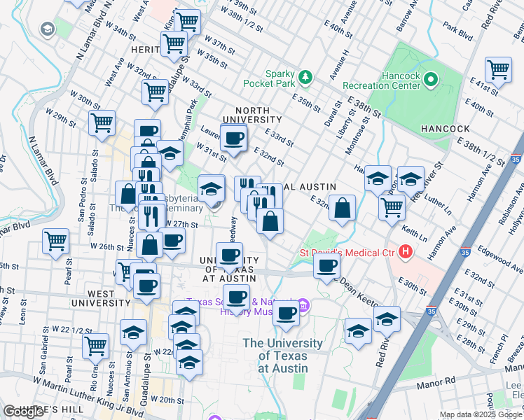
Task: Open the left graduation cap near Hancock
Action: [x=378, y=179]
